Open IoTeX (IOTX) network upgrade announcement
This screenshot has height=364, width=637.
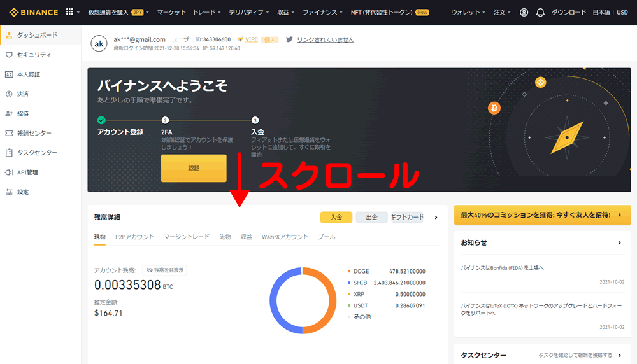coord(541,309)
